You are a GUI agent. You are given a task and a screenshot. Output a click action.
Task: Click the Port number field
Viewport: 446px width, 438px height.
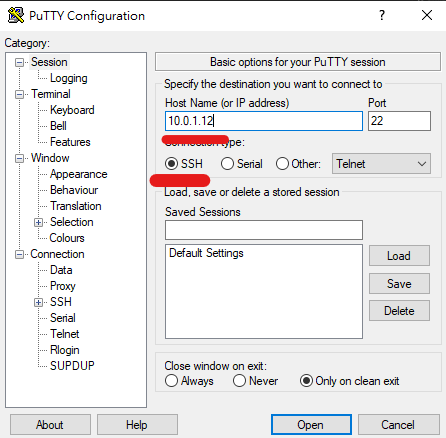point(399,121)
